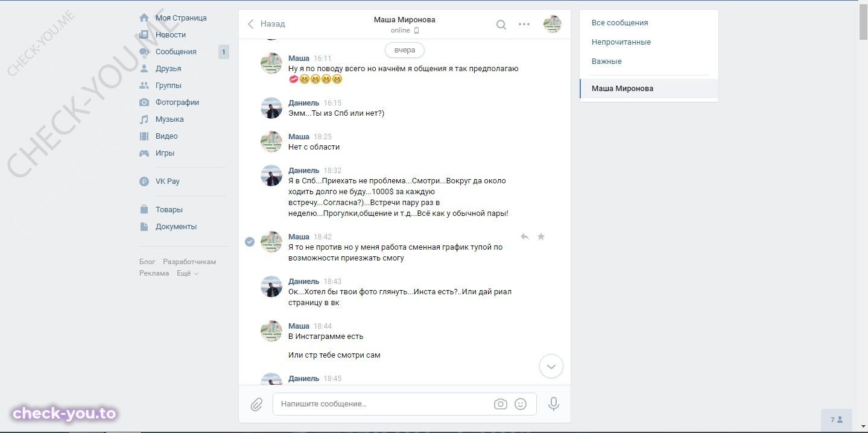Viewport: 868px width, 433px height.
Task: Click the Сообщения chat bubble icon
Action: (144, 52)
